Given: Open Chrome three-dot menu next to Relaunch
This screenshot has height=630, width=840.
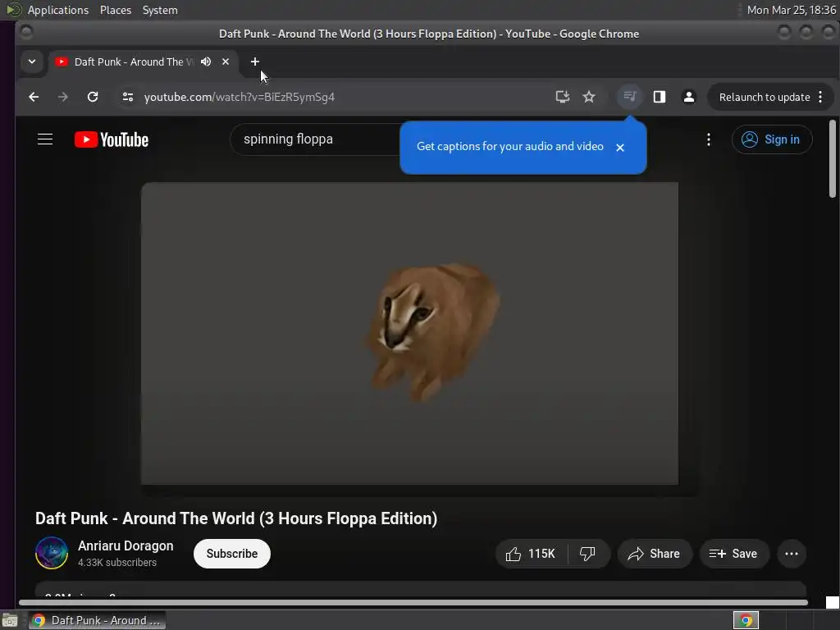Looking at the screenshot, I should click(820, 97).
